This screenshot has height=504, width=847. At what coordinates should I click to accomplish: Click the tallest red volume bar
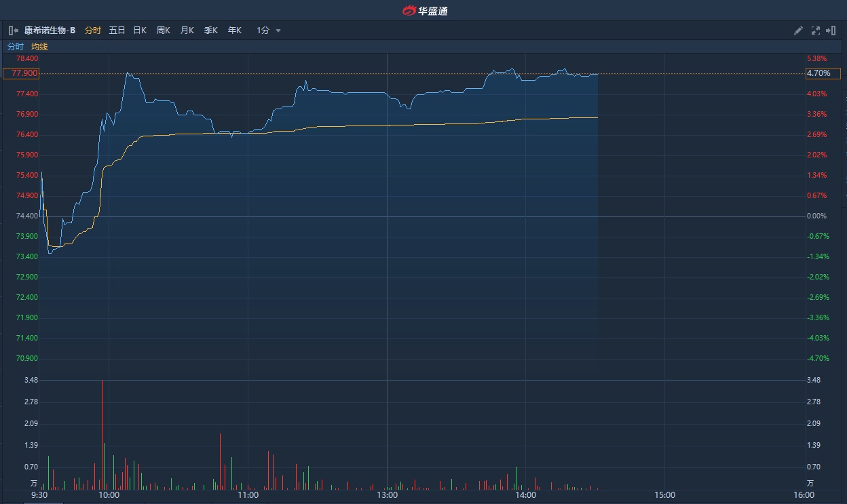pos(102,434)
